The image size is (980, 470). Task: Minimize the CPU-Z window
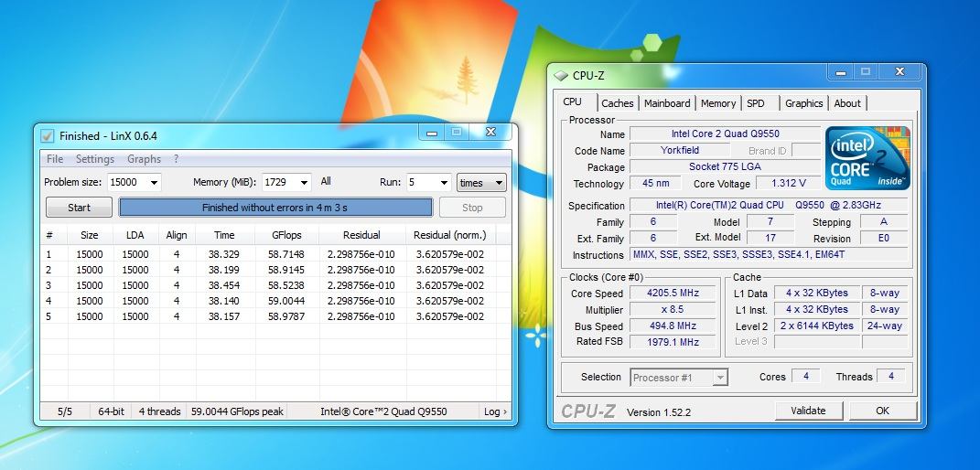(x=841, y=71)
